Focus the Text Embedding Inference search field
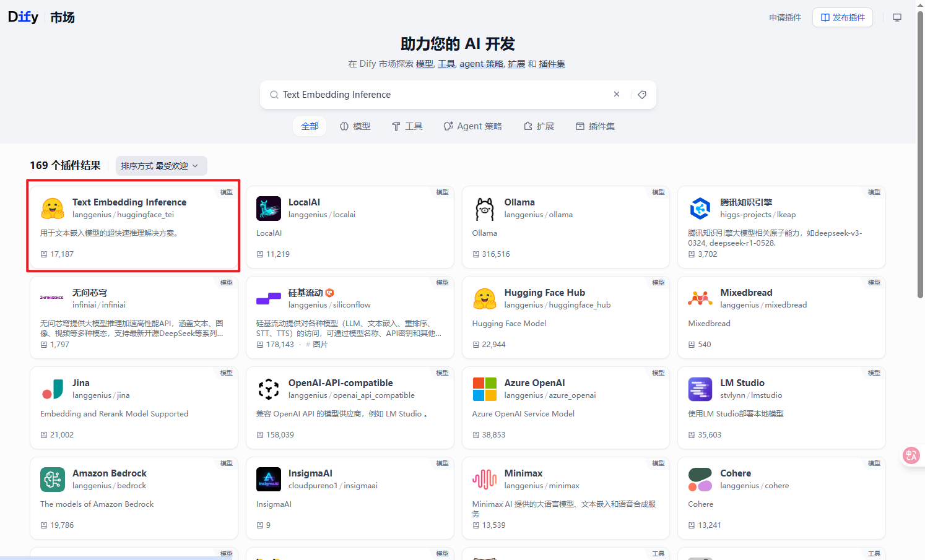925x560 pixels. (444, 95)
